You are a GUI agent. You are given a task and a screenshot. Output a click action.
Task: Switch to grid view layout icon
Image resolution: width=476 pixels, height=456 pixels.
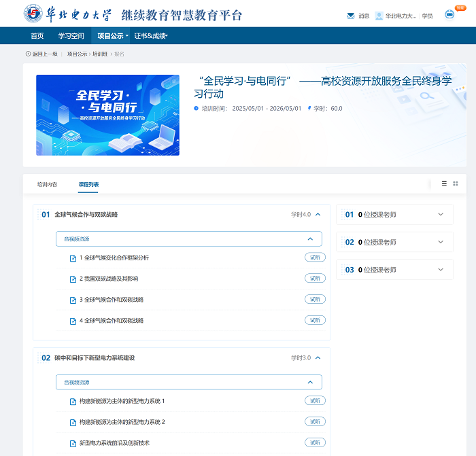pos(456,183)
